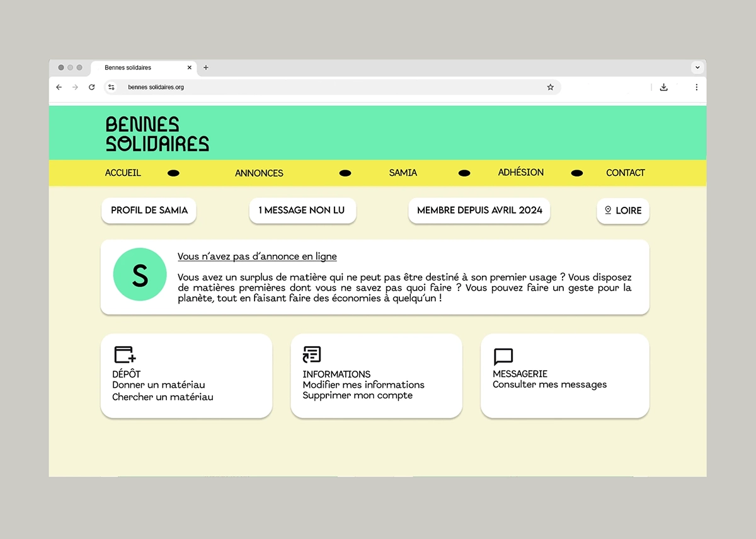Click the Profil de Samia button

pos(149,211)
